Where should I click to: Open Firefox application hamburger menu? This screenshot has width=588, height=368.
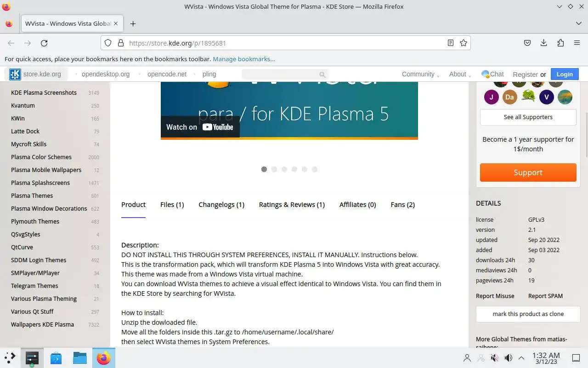point(577,43)
